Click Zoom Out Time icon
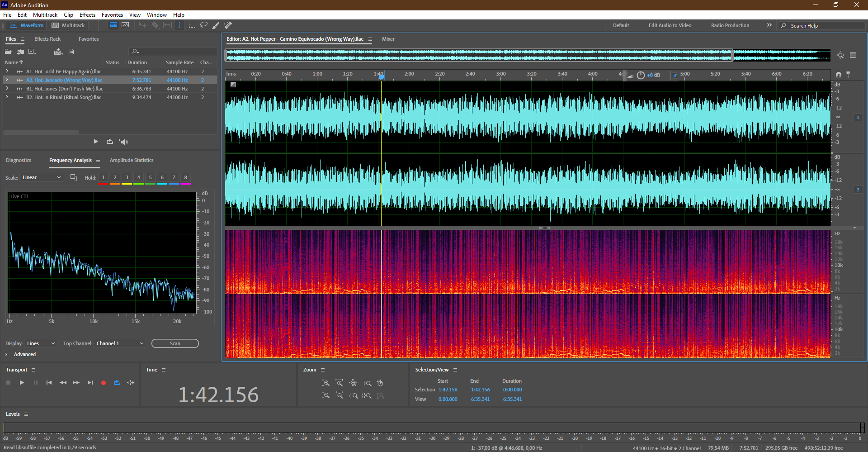Image resolution: width=868 pixels, height=452 pixels. [340, 395]
